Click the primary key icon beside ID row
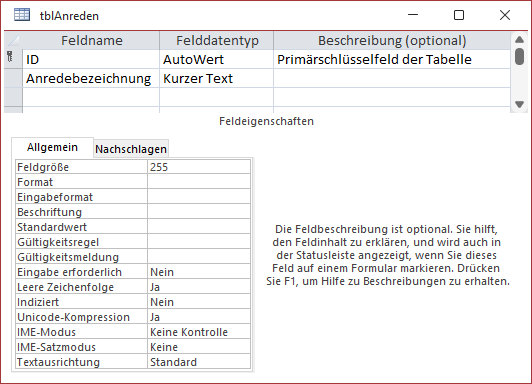Viewport: 532px width, 384px height. (10, 57)
